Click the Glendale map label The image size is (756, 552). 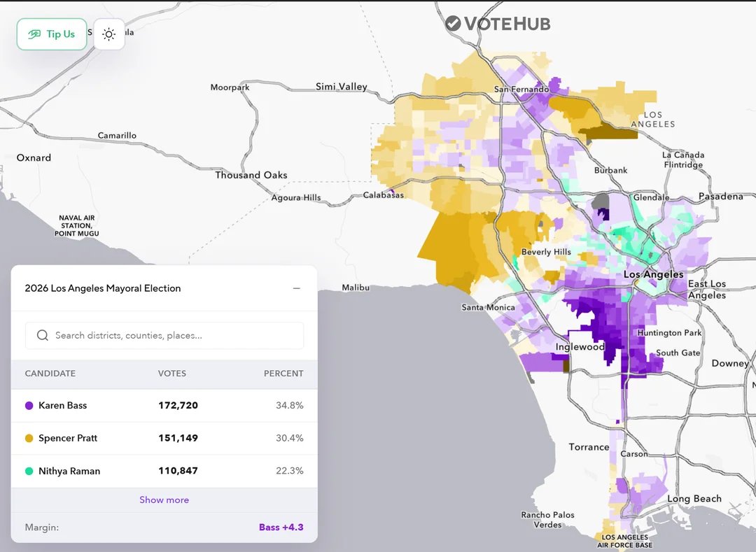pyautogui.click(x=651, y=197)
